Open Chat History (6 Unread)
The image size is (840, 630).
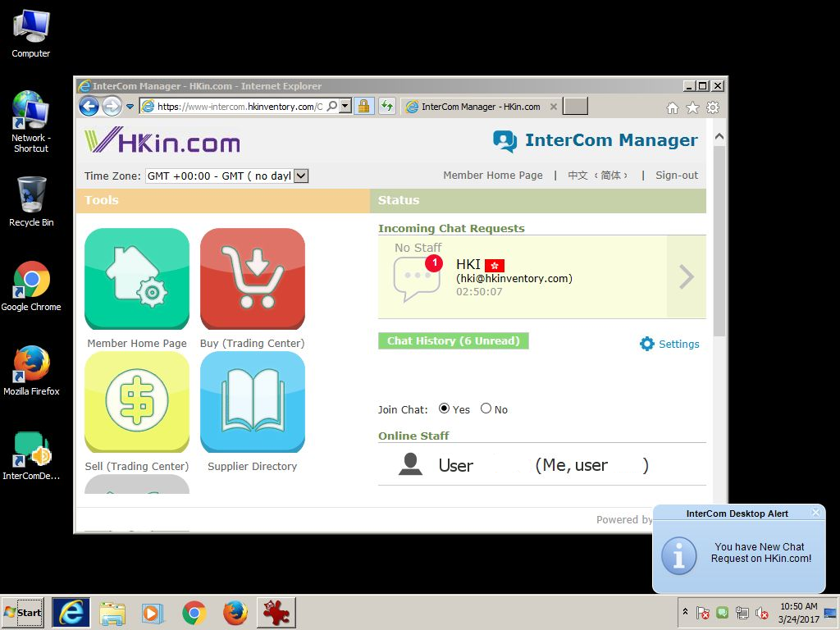[453, 341]
